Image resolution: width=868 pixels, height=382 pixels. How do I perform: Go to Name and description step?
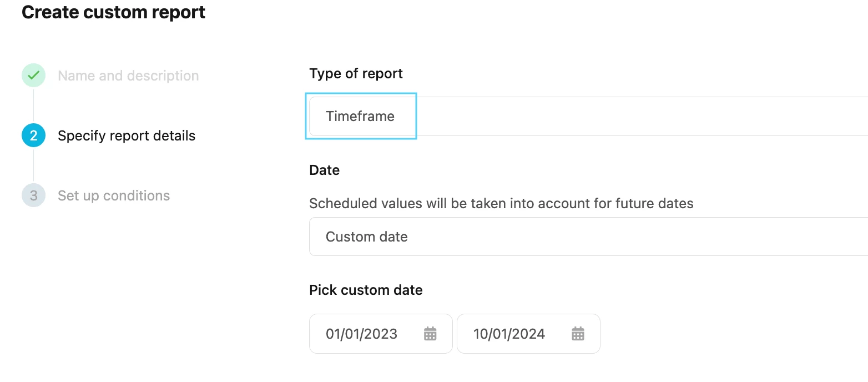tap(128, 76)
